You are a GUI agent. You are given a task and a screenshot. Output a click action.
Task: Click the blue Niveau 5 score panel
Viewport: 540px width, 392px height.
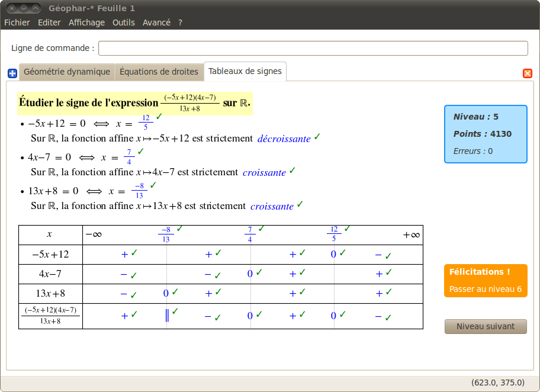(486, 134)
